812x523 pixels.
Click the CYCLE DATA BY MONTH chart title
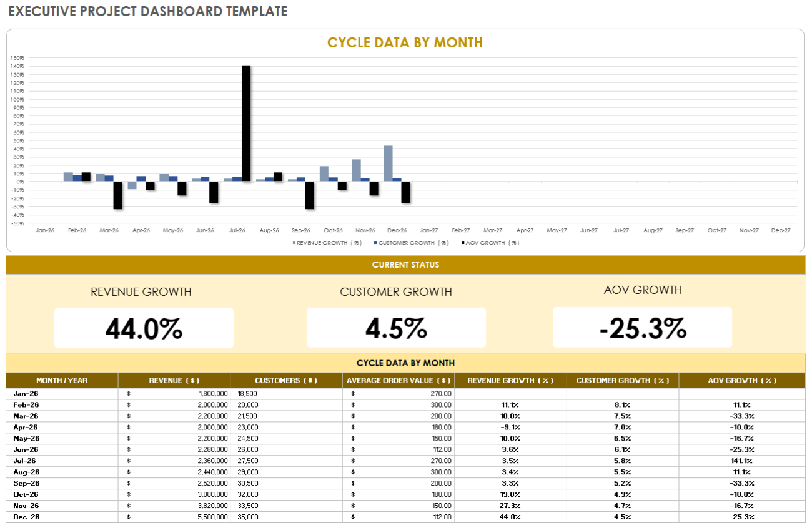click(x=405, y=42)
